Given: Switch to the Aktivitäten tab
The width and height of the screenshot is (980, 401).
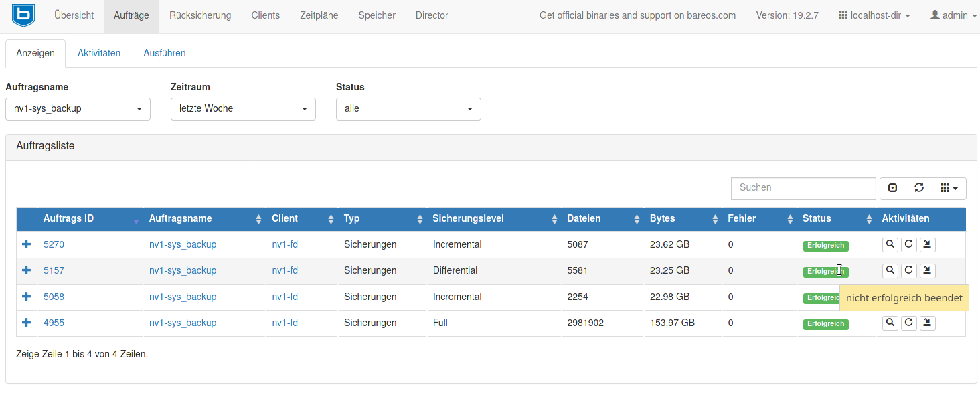Looking at the screenshot, I should tap(99, 53).
